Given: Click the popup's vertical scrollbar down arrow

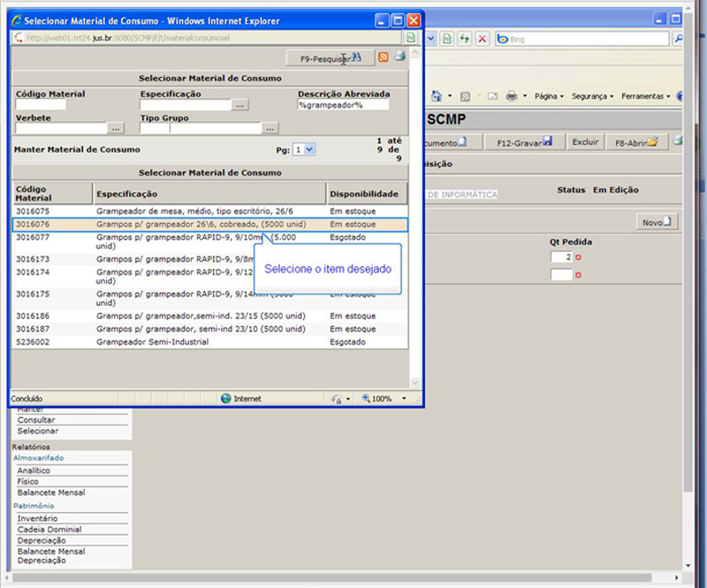Looking at the screenshot, I should pos(414,383).
